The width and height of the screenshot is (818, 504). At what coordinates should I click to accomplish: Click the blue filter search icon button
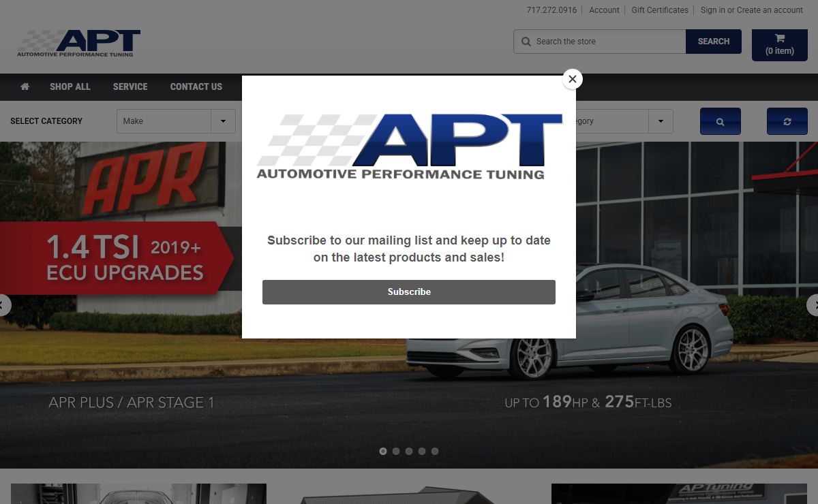[721, 121]
